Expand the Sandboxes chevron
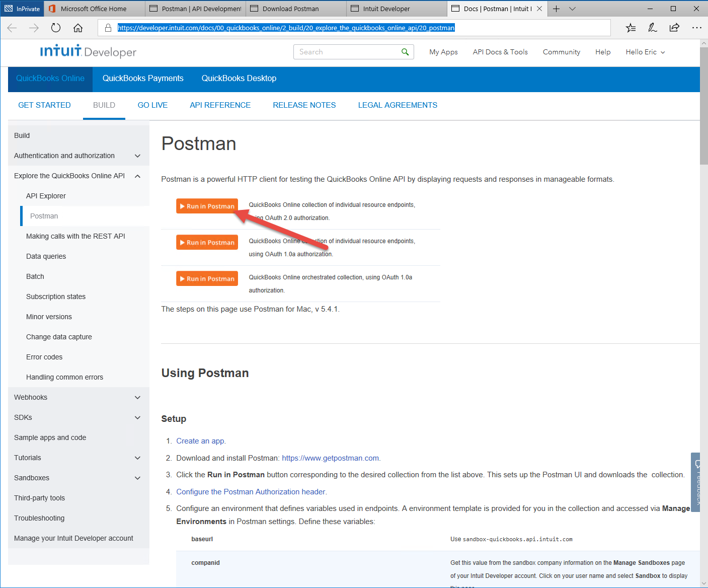 [137, 478]
